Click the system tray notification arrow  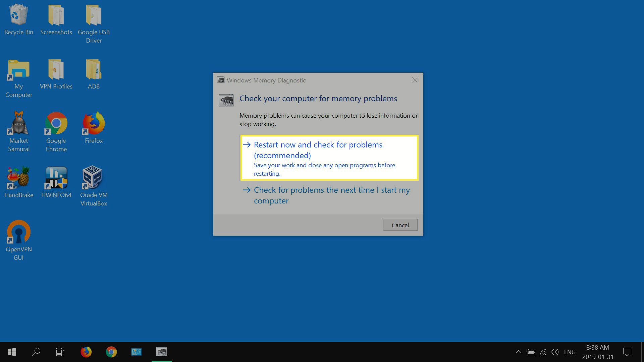click(518, 352)
